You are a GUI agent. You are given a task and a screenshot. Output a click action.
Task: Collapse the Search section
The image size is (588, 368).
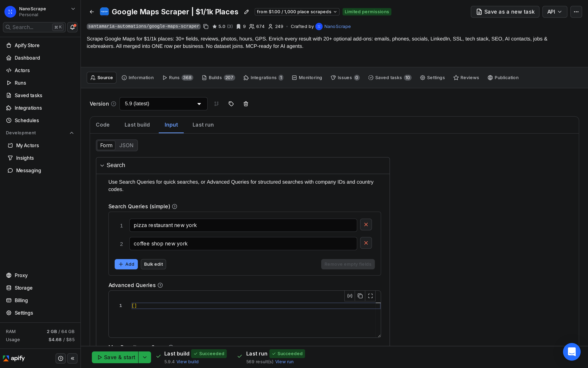click(x=102, y=165)
